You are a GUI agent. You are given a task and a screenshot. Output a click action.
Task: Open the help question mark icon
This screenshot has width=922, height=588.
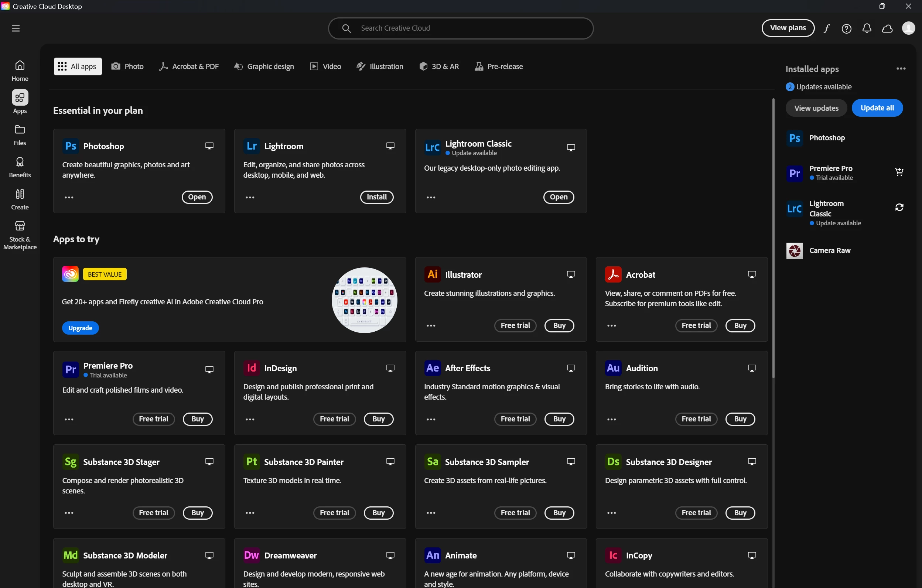[847, 28]
